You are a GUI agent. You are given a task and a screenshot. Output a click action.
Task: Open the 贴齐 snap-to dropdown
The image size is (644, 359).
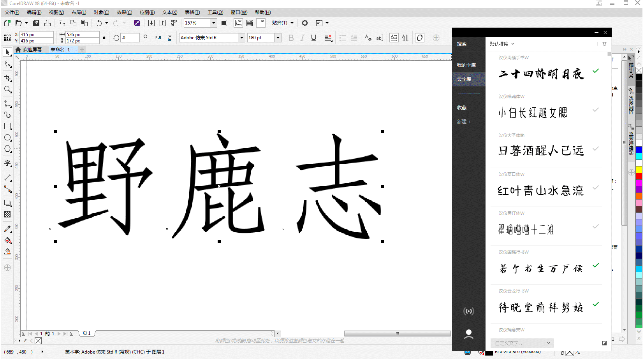283,23
